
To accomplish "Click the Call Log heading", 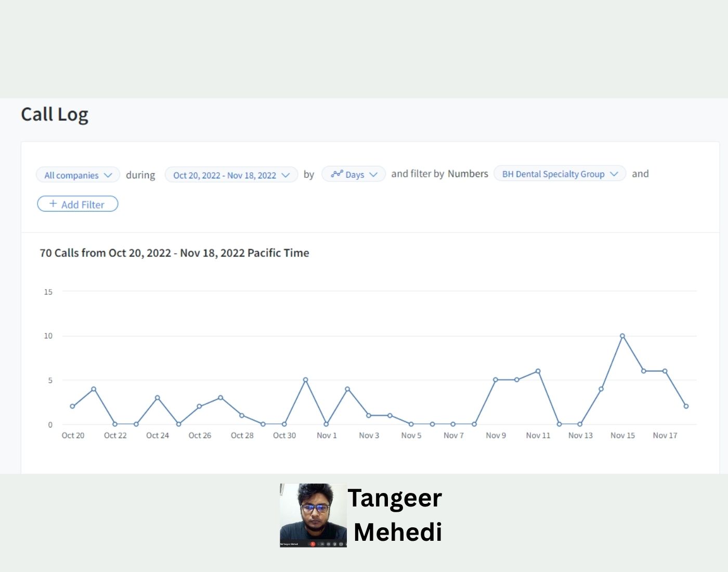I will [x=55, y=114].
